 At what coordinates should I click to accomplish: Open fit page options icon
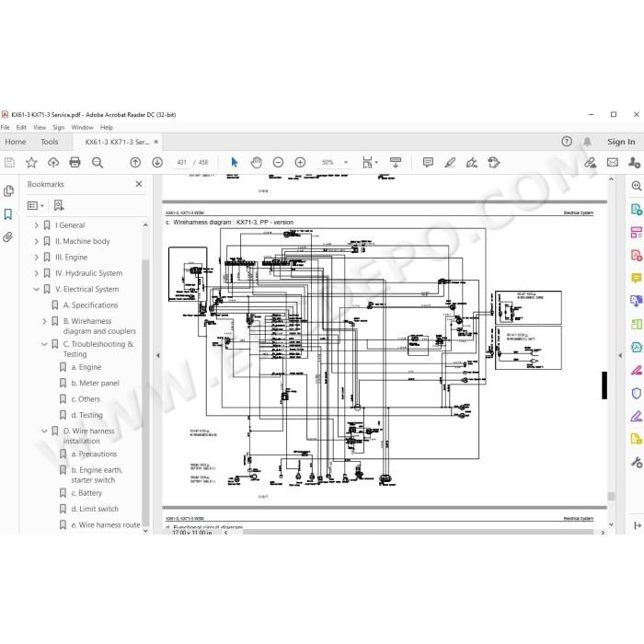click(x=369, y=163)
